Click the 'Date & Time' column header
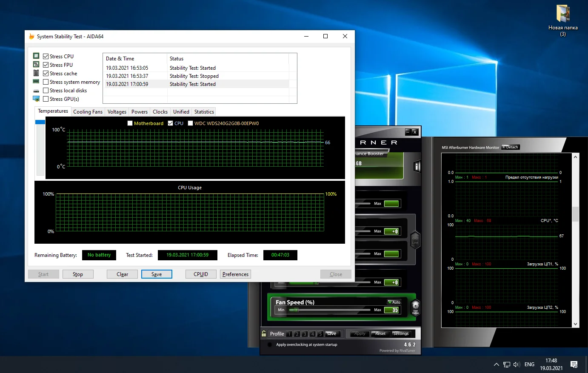 pyautogui.click(x=135, y=59)
